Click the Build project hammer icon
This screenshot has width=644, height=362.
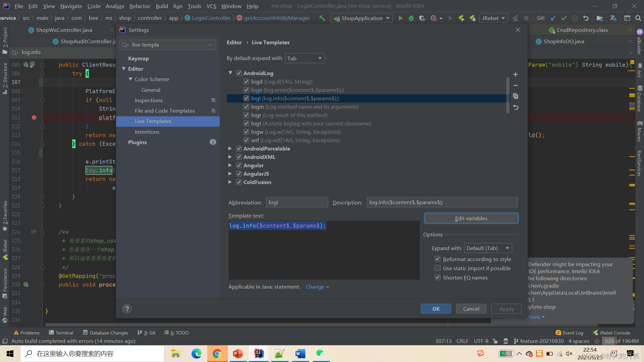tap(322, 18)
